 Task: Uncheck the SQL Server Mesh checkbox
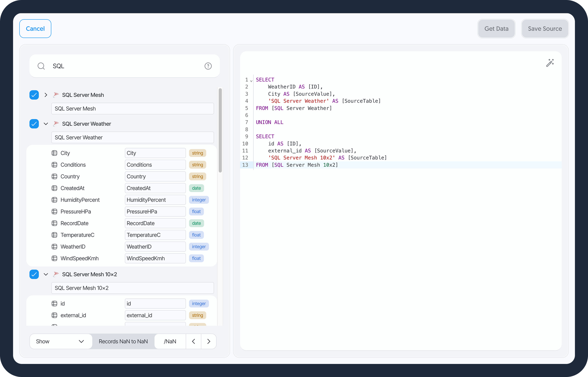click(34, 95)
